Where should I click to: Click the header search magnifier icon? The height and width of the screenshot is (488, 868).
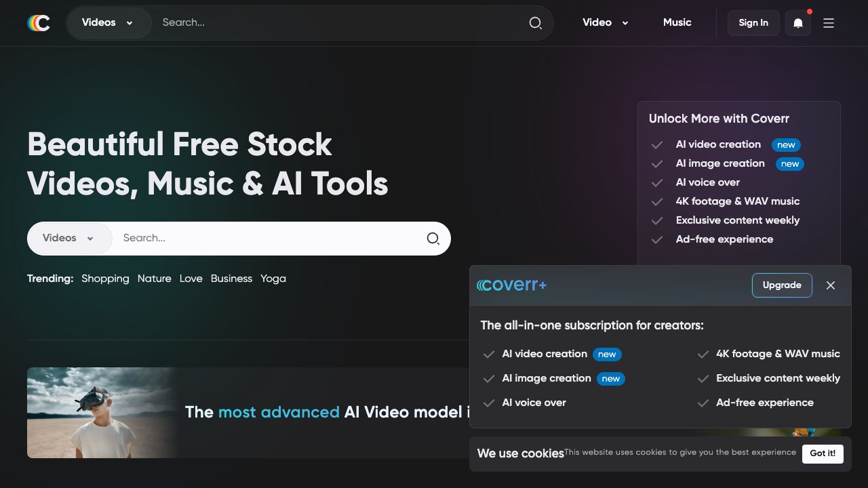point(535,23)
